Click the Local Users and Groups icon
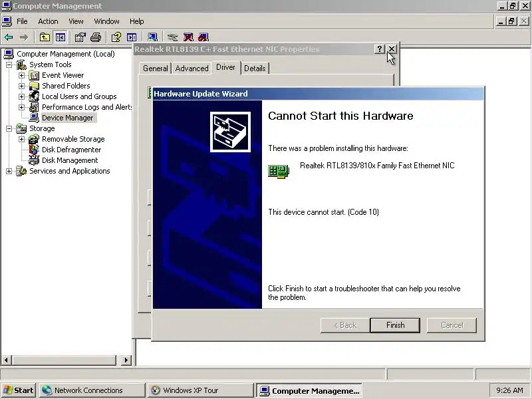This screenshot has height=399, width=532. (x=34, y=96)
